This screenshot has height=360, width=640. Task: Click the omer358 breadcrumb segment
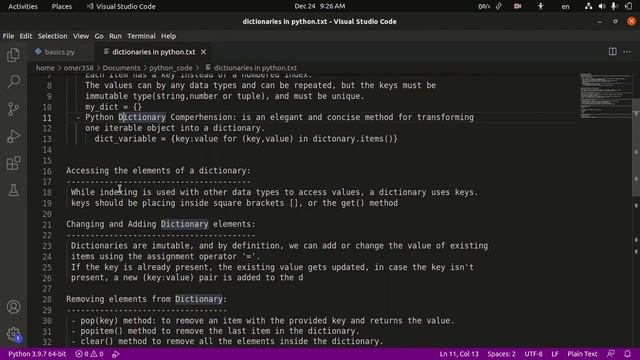click(78, 68)
